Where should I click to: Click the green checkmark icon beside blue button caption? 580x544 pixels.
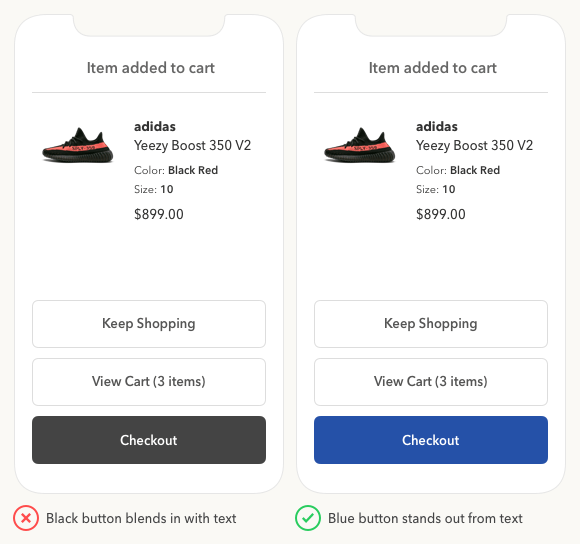(x=308, y=518)
